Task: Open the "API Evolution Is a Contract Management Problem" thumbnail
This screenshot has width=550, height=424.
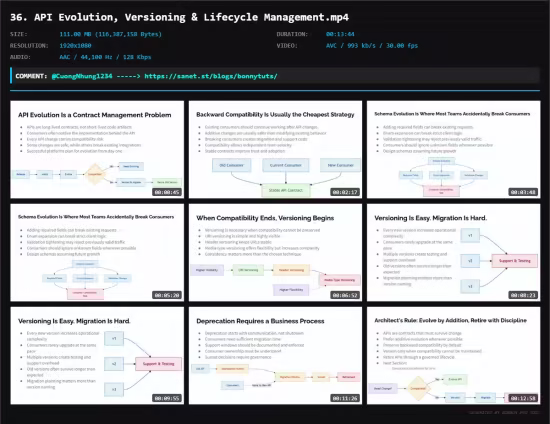Action: coord(97,150)
